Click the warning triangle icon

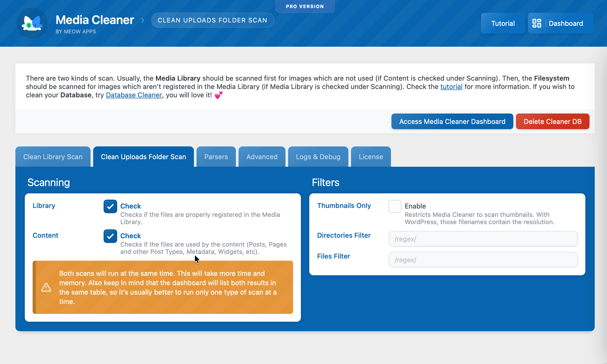pos(46,288)
